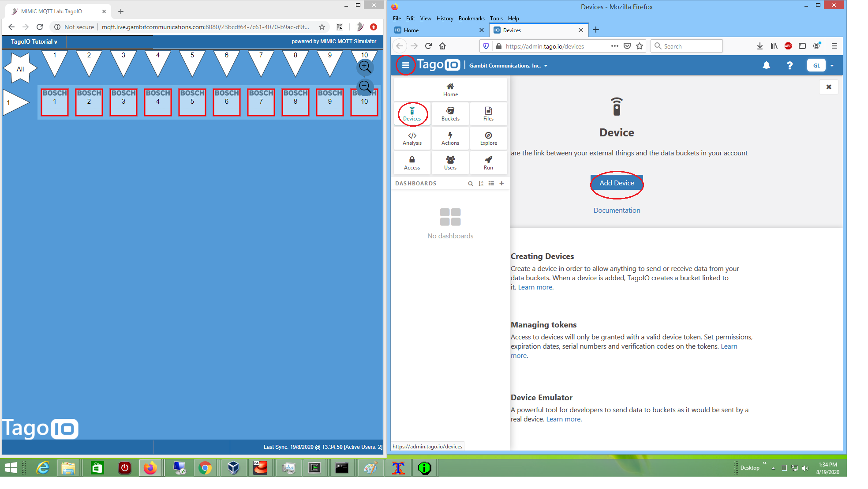Open Firefox Tools menu

(x=496, y=19)
